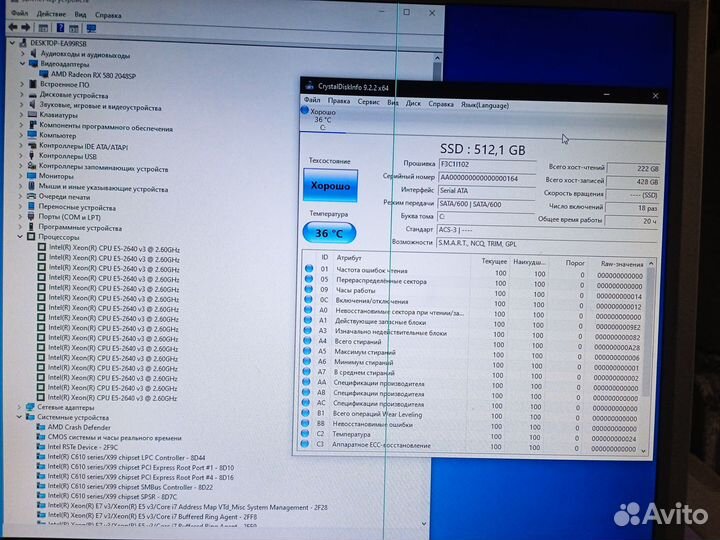The height and width of the screenshot is (540, 720).
Task: Open Действие menu in Device Manager
Action: (x=51, y=14)
